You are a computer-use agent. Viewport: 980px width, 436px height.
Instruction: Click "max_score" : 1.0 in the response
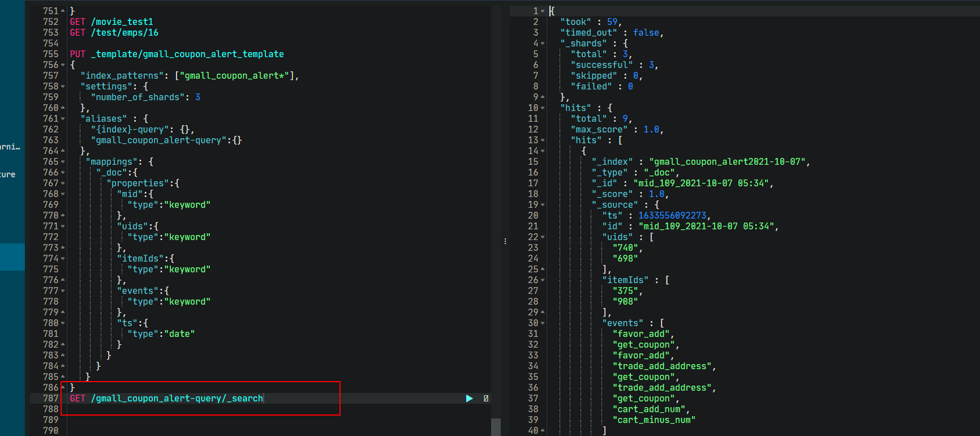coord(617,130)
